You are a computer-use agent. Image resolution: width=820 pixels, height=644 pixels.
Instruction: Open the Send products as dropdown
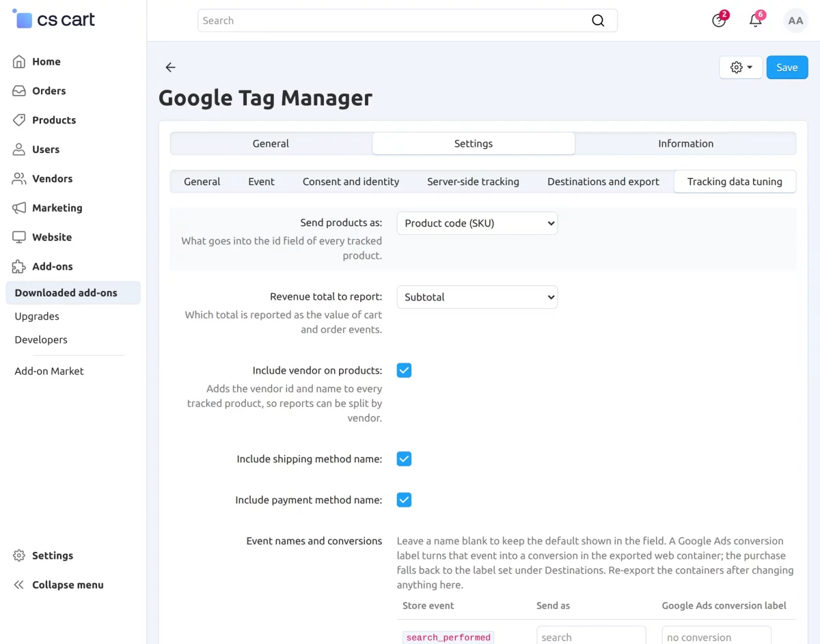[477, 223]
